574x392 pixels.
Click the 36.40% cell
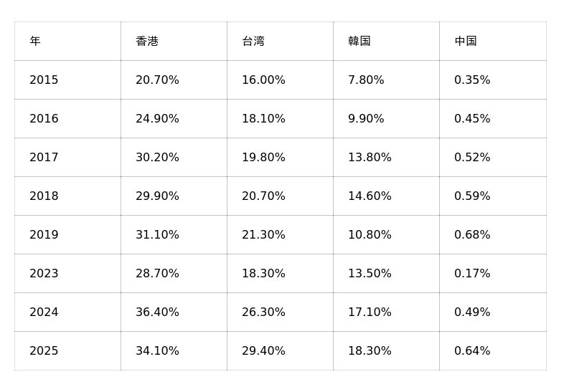(x=174, y=312)
